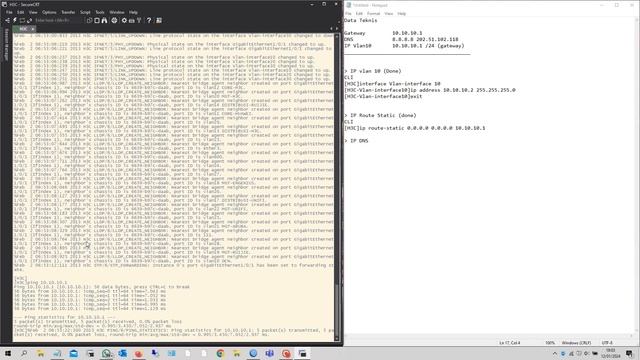Open the Mail app from the taskbar
This screenshot has height=360, width=640.
[x=73, y=353]
